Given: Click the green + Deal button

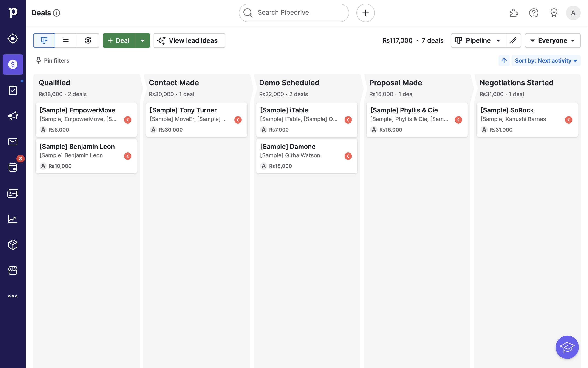Looking at the screenshot, I should 119,40.
